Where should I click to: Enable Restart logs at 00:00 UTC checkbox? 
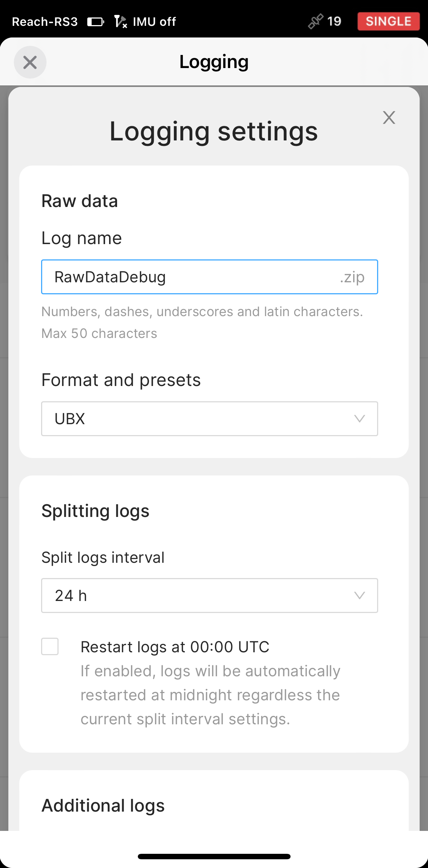50,646
